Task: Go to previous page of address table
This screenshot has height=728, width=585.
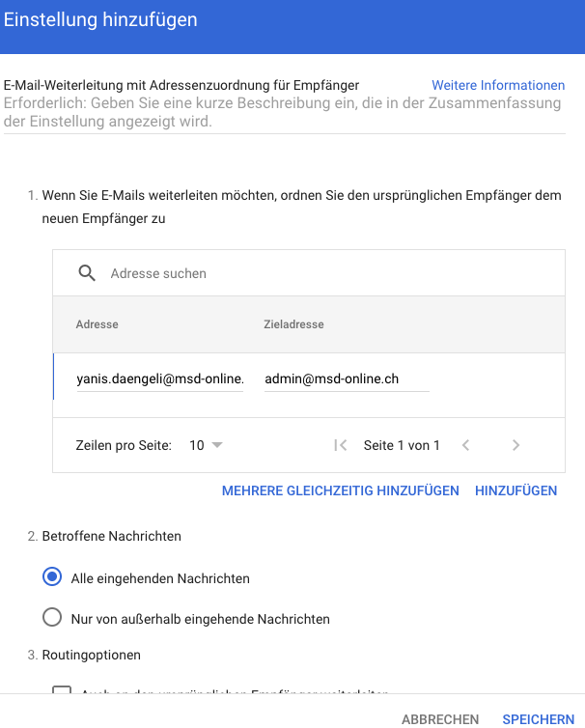Action: coord(465,445)
